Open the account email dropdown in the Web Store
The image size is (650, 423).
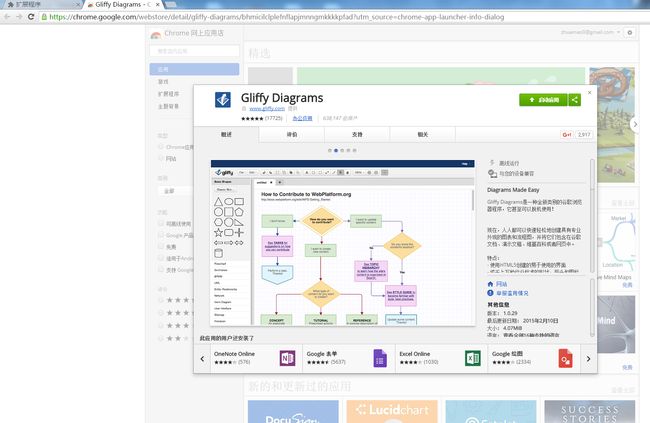coord(591,32)
